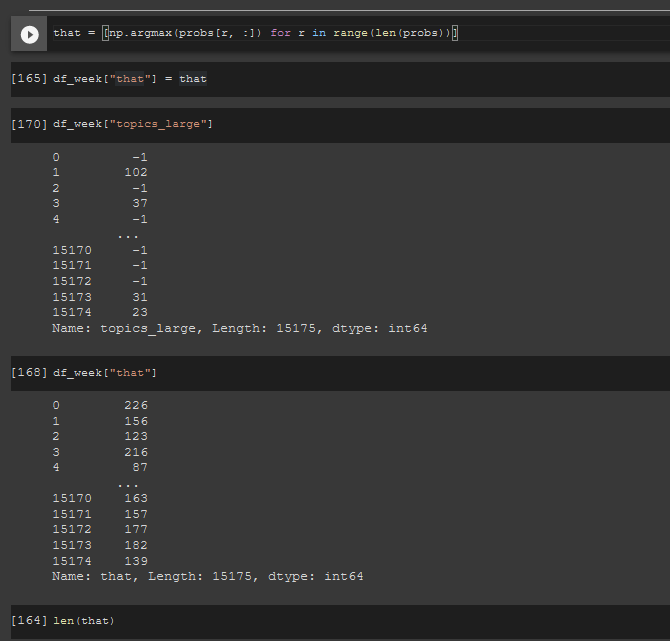
Task: Click value 37 in topics_large output
Action: (140, 203)
